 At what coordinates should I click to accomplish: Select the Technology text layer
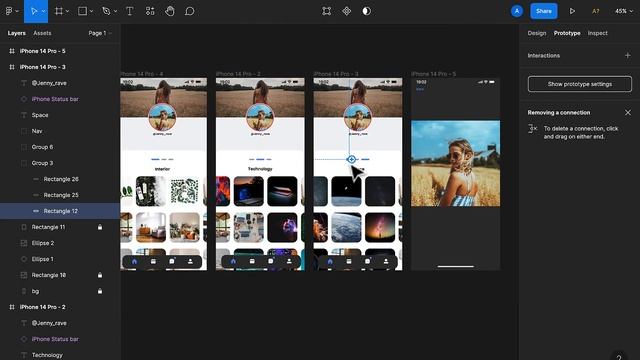tap(60, 355)
